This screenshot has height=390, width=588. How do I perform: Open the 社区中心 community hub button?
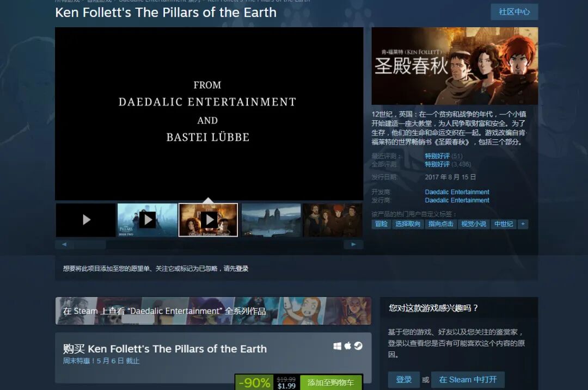[514, 11]
